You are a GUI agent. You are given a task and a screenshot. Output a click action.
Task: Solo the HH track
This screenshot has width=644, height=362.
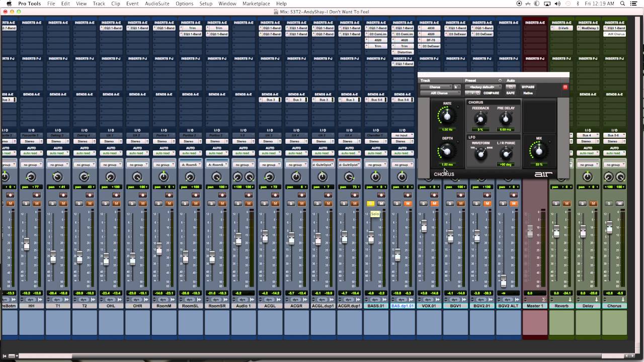(27, 204)
